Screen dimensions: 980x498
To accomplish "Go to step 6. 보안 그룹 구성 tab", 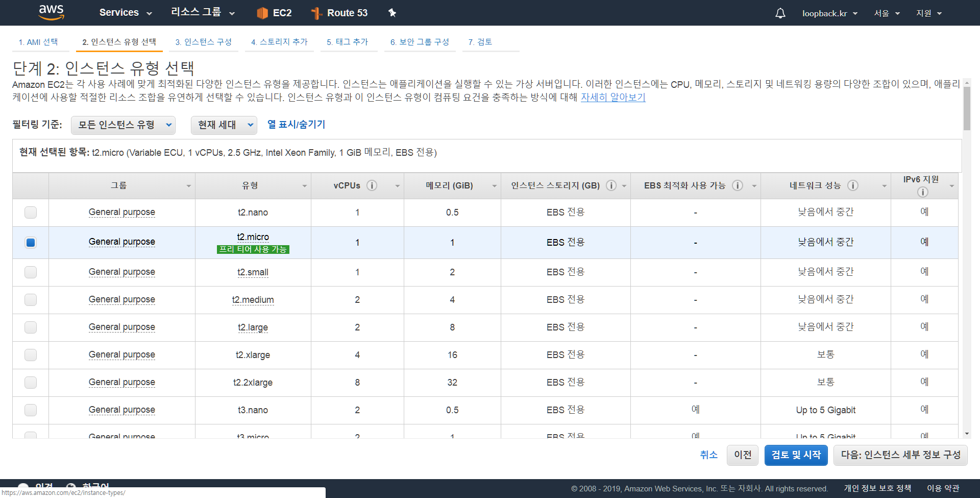I will pos(420,42).
